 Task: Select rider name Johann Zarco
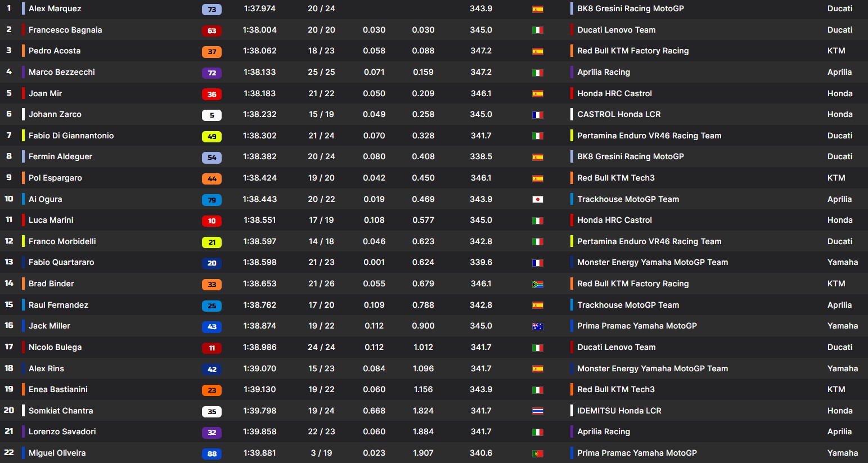pyautogui.click(x=55, y=114)
